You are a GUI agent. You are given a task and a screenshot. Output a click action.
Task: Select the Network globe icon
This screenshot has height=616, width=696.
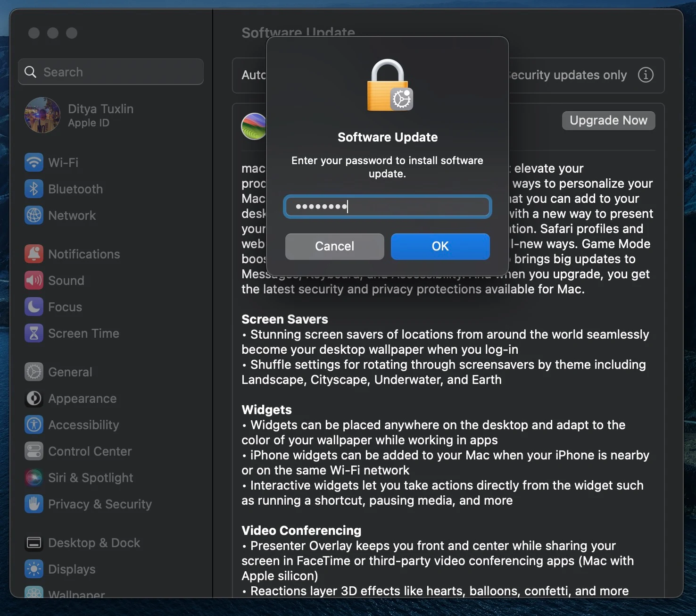pyautogui.click(x=34, y=216)
